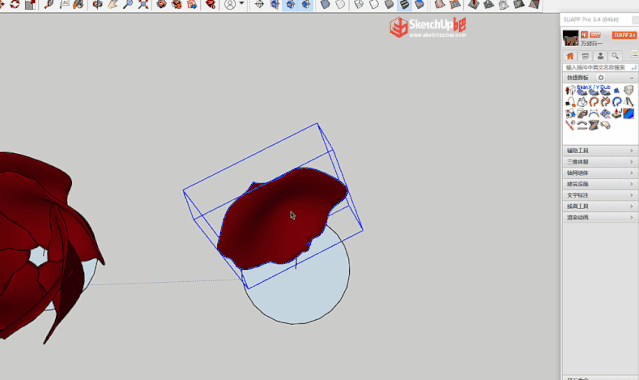The height and width of the screenshot is (380, 639).
Task: Click the Zoom Extents tool
Action: coord(143,4)
